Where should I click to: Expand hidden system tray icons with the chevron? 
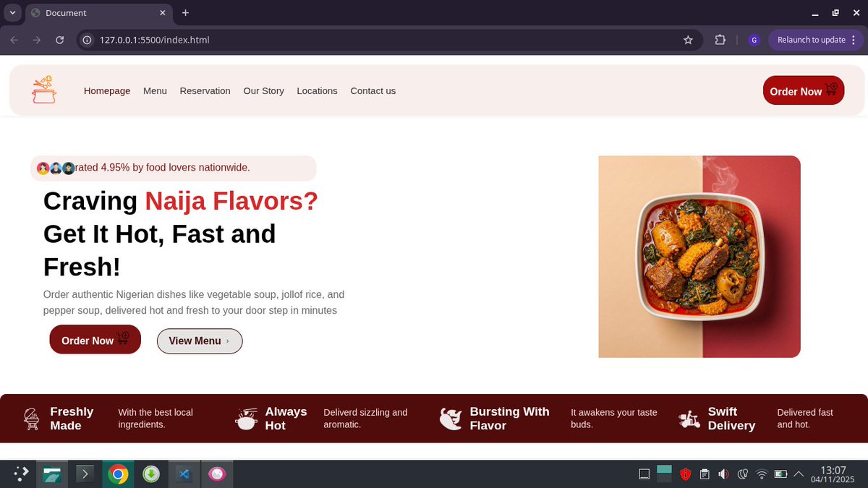(x=799, y=474)
